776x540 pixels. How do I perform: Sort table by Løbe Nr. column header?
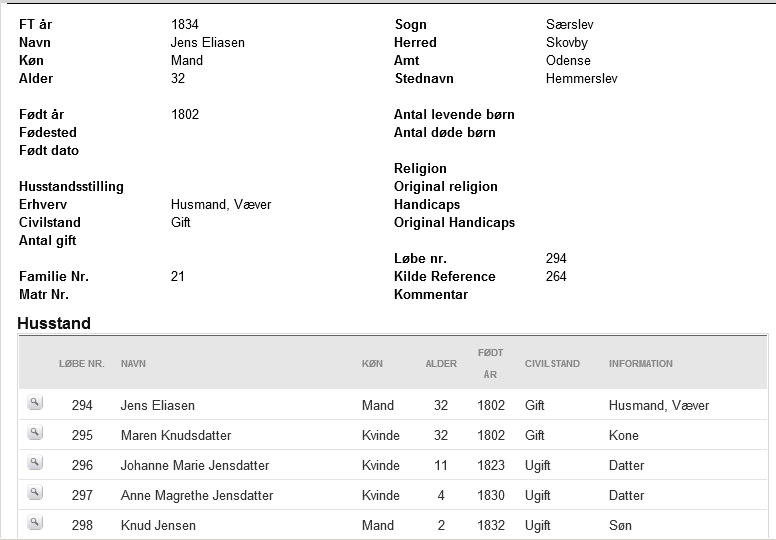click(x=82, y=364)
